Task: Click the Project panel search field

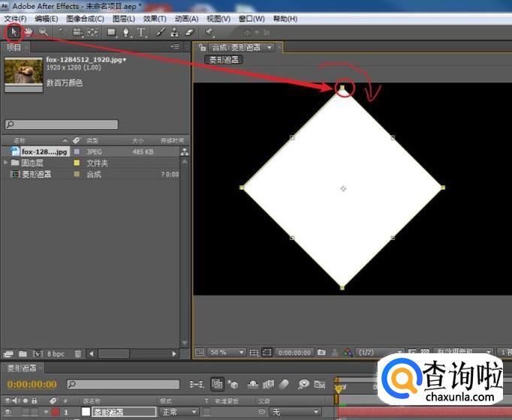Action: pyautogui.click(x=62, y=124)
